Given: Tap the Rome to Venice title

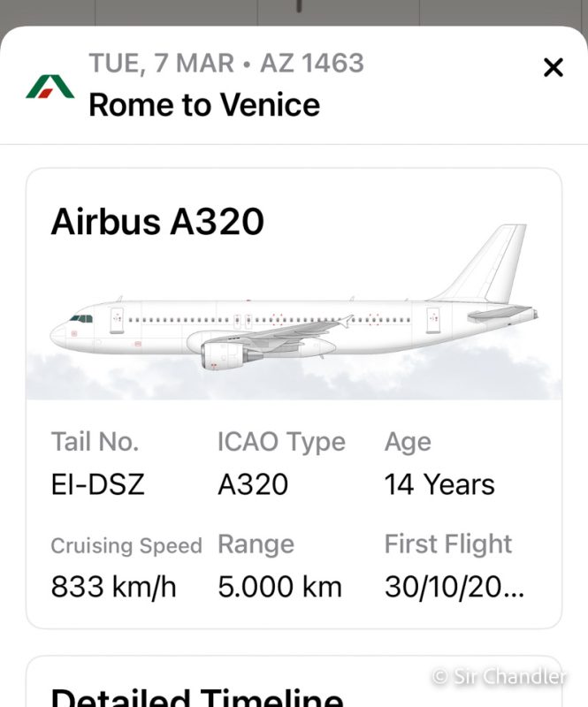Looking at the screenshot, I should click(x=204, y=105).
